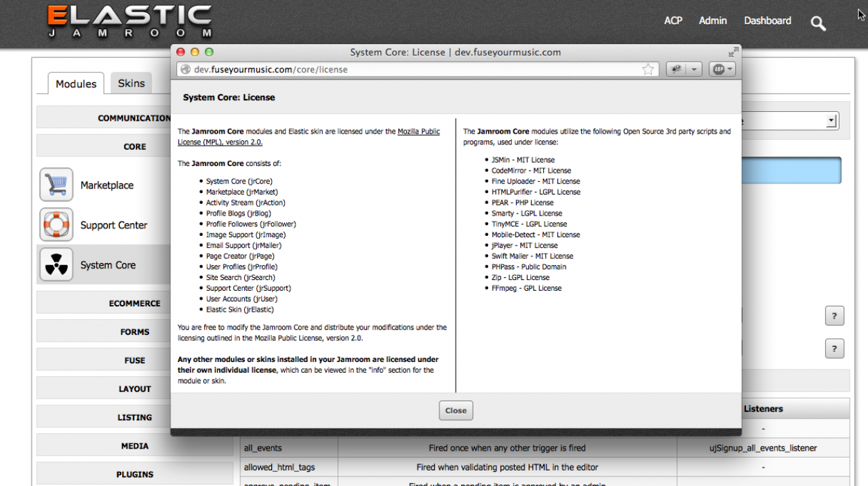868x486 pixels.
Task: Close the license popup with Close button
Action: click(x=456, y=410)
